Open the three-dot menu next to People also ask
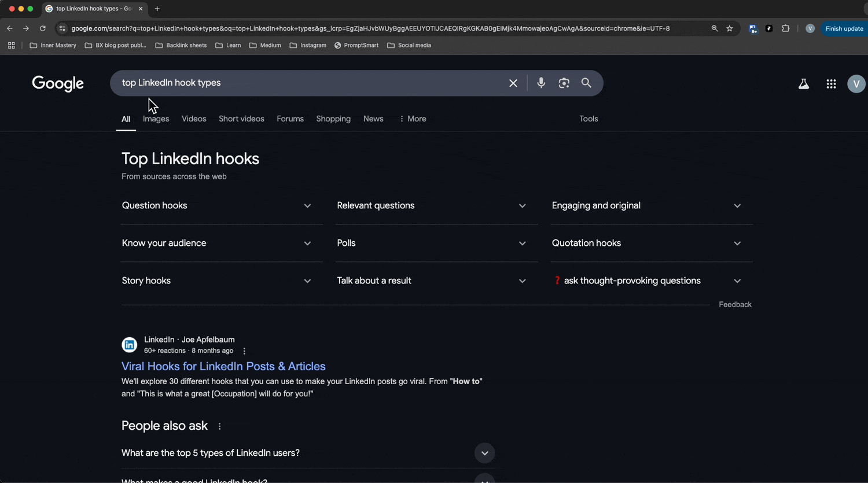 coord(219,426)
